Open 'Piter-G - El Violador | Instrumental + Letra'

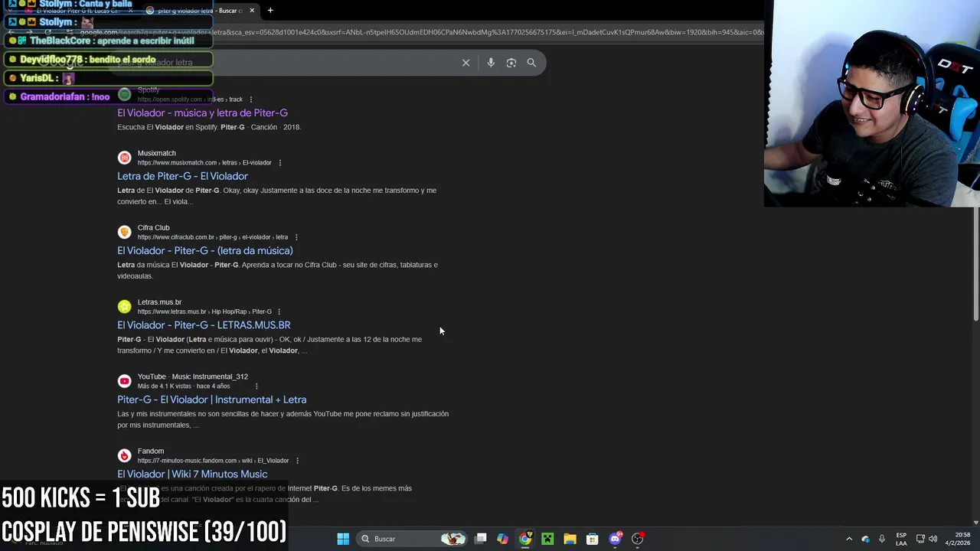click(x=211, y=399)
